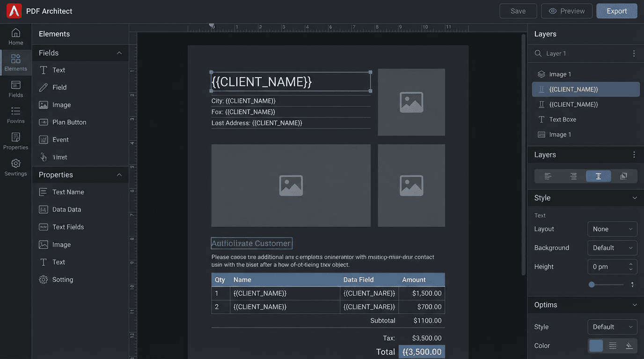Open the Fovins panel from the sidebar
The height and width of the screenshot is (359, 644).
point(15,115)
